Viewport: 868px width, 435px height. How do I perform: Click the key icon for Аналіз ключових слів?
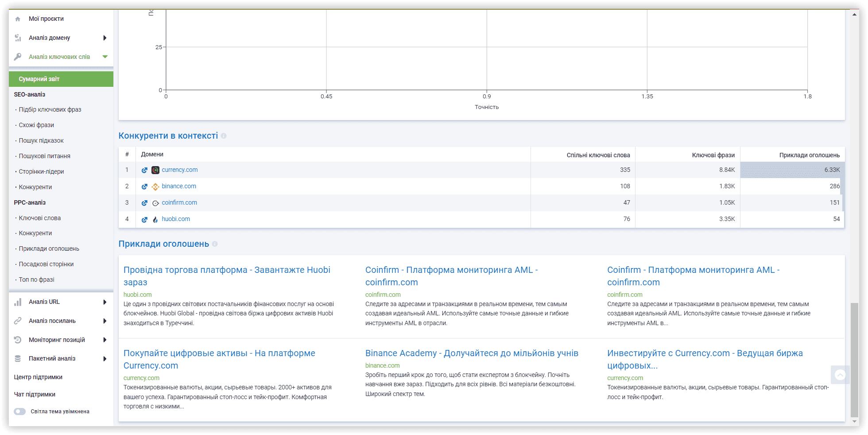(18, 57)
